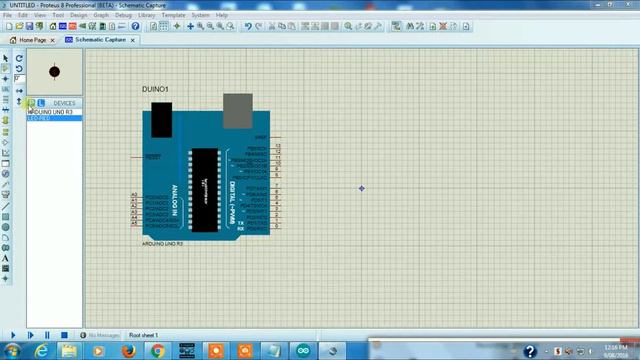The width and height of the screenshot is (640, 360).
Task: Open Pick Devices with the P button
Action: click(31, 103)
